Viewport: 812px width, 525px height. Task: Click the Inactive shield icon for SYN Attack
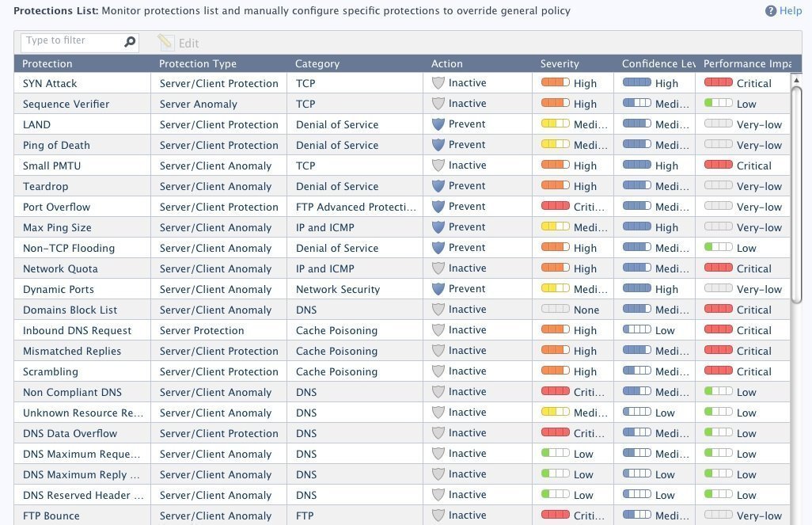[x=438, y=83]
